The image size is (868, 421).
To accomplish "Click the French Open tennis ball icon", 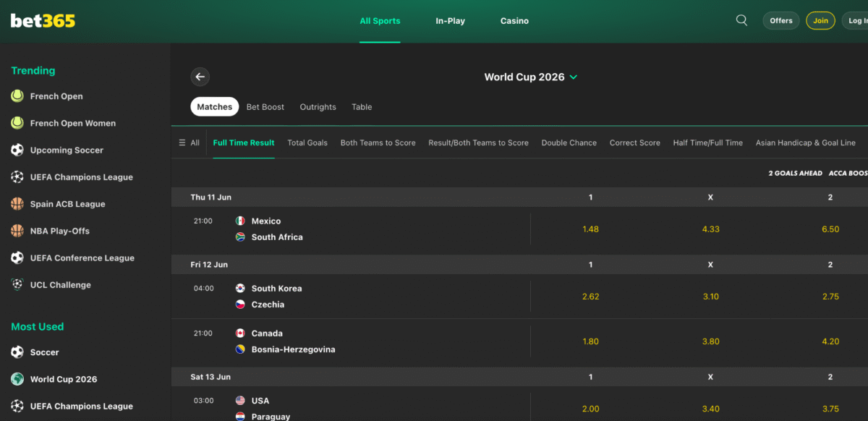I will (x=17, y=96).
